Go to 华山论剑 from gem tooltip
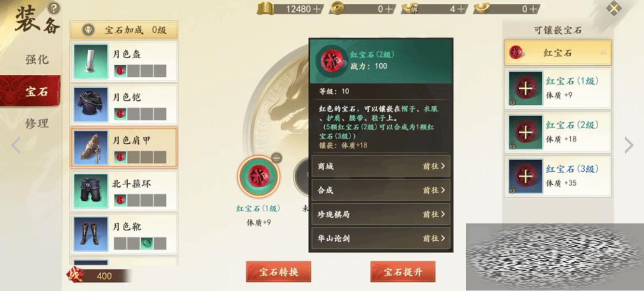The image size is (644, 291). point(381,238)
